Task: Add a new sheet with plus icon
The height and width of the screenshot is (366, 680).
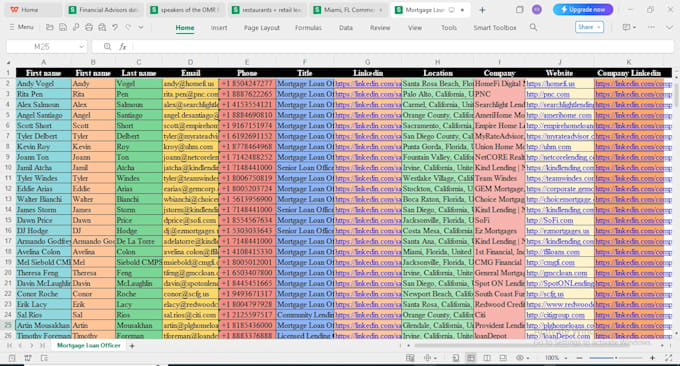Action: (132, 346)
